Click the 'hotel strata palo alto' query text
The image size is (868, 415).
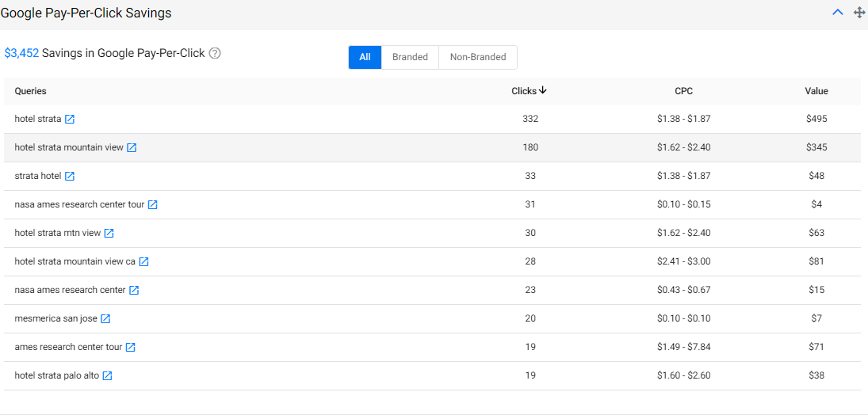click(x=57, y=375)
